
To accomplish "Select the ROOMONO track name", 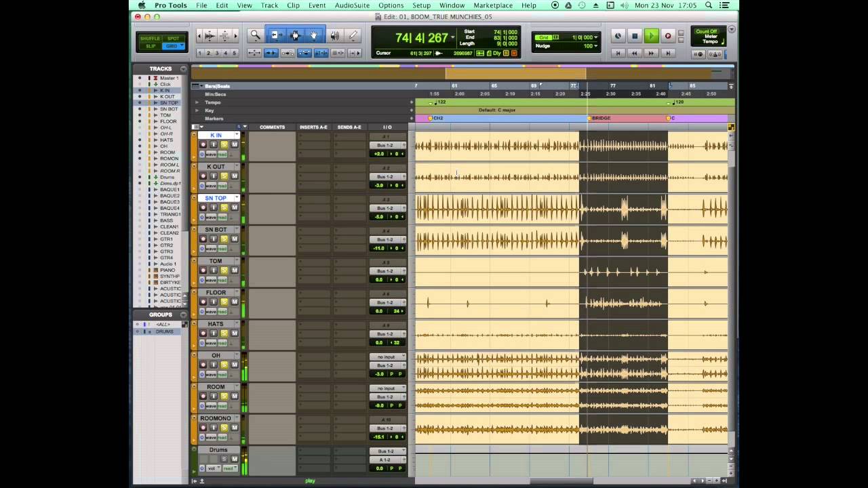I will pyautogui.click(x=216, y=419).
